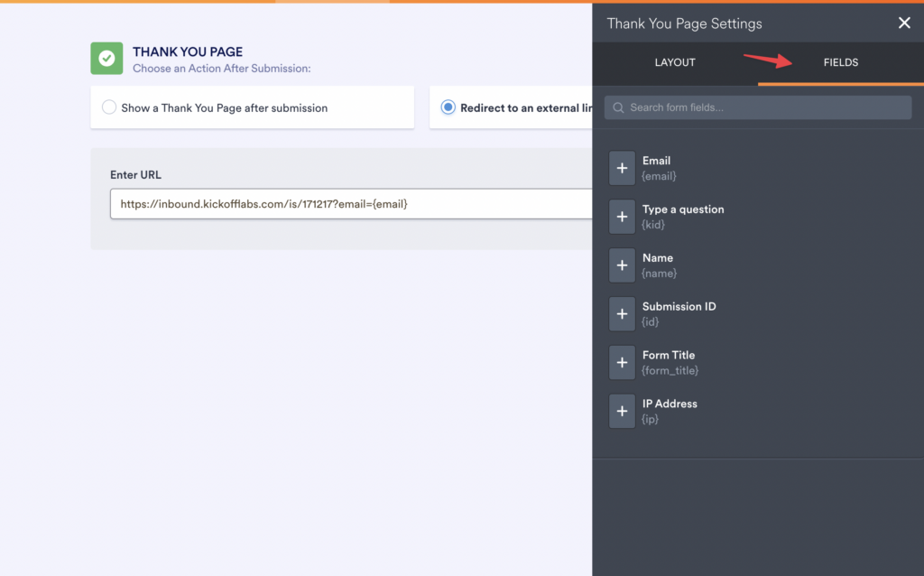The image size is (924, 576).
Task: Click the Form Title label
Action: (669, 355)
